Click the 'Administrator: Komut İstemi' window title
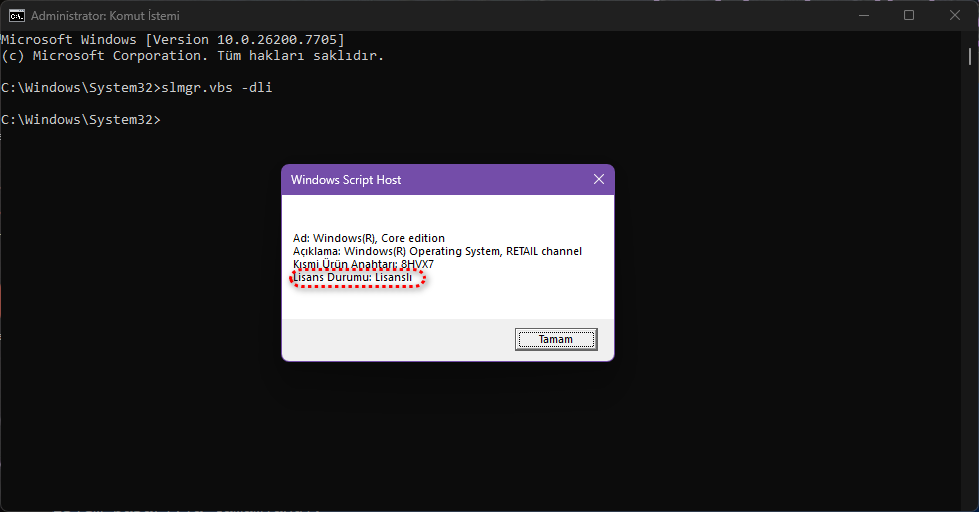The height and width of the screenshot is (512, 979). pyautogui.click(x=105, y=16)
